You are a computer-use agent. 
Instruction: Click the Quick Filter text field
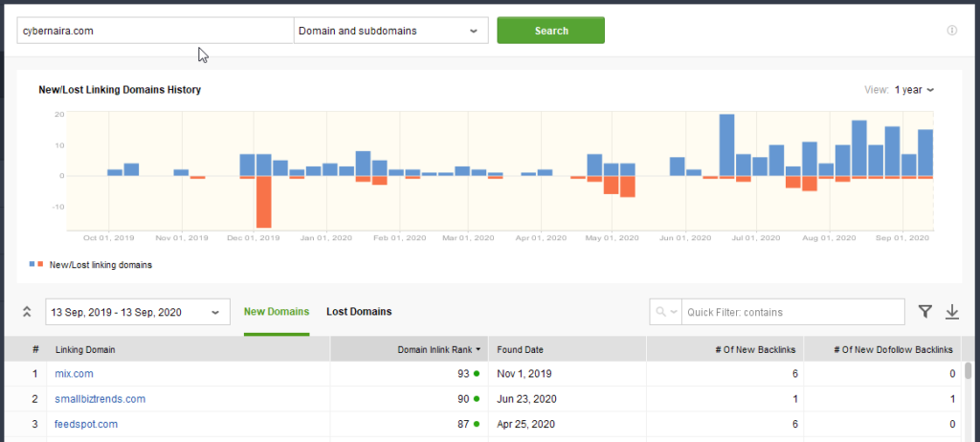click(792, 312)
